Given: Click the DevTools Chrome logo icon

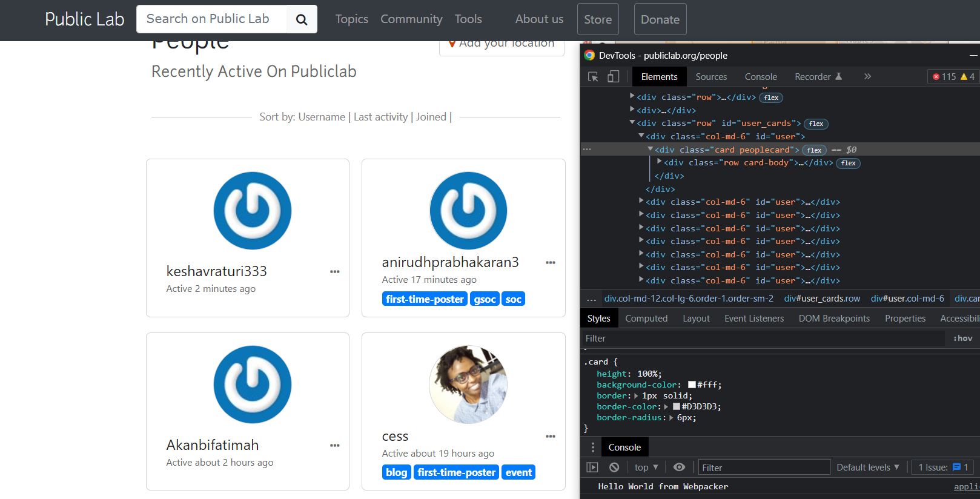Looking at the screenshot, I should click(x=589, y=55).
